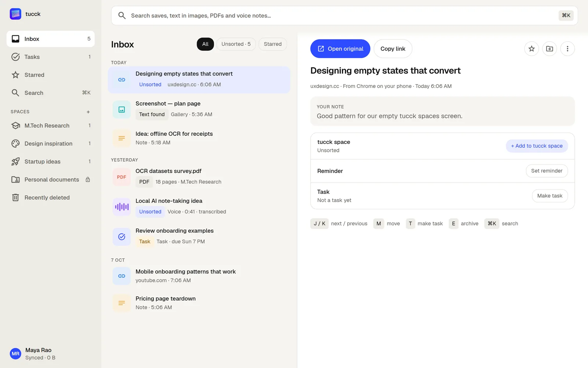The height and width of the screenshot is (368, 588).
Task: Click link icon of Mobile onboarding patterns
Action: pos(122,276)
